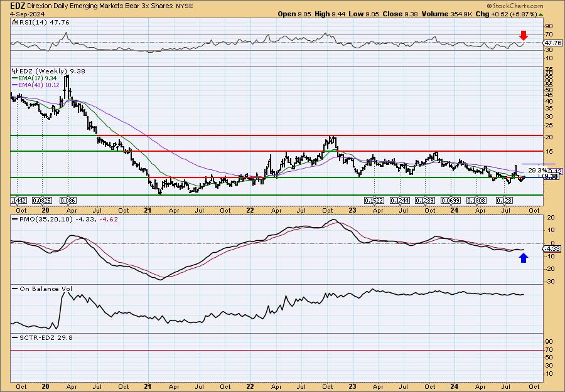Click the EMA(43) 10.12 legend text
565x392 pixels.
[x=38, y=85]
